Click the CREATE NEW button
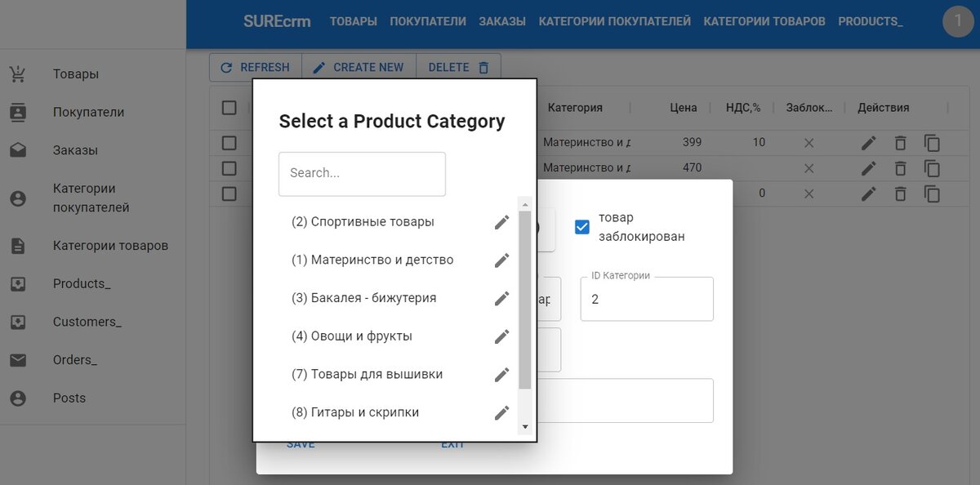This screenshot has height=485, width=980. [359, 68]
